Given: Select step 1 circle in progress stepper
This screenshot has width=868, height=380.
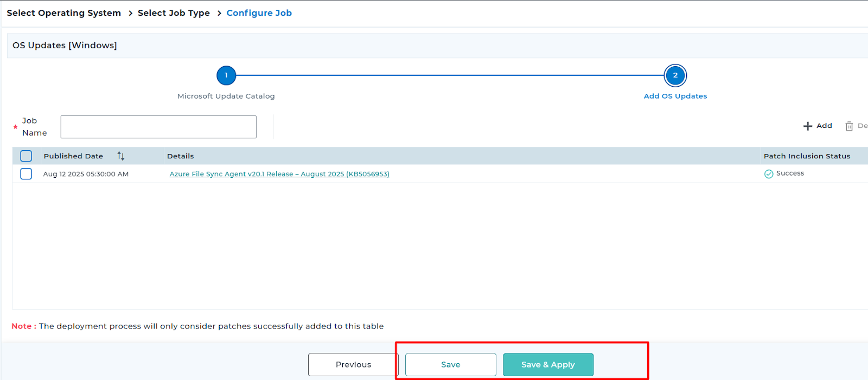Looking at the screenshot, I should [226, 75].
